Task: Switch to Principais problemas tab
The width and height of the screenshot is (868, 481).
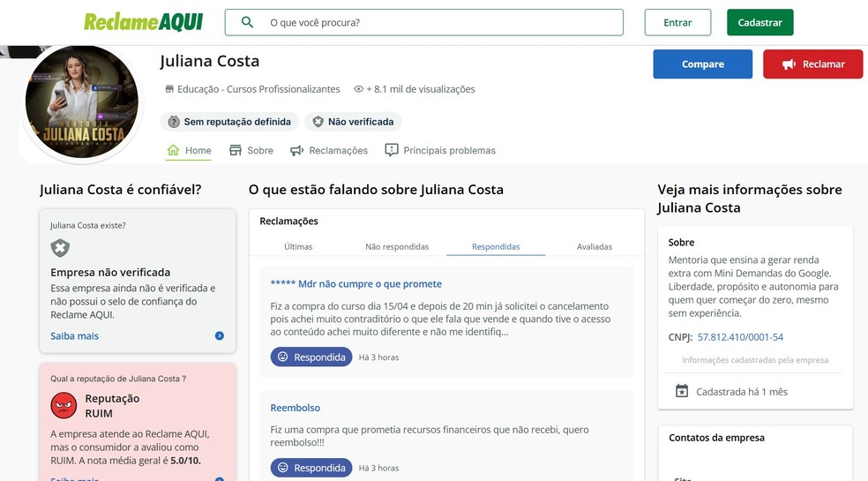Action: [x=440, y=151]
